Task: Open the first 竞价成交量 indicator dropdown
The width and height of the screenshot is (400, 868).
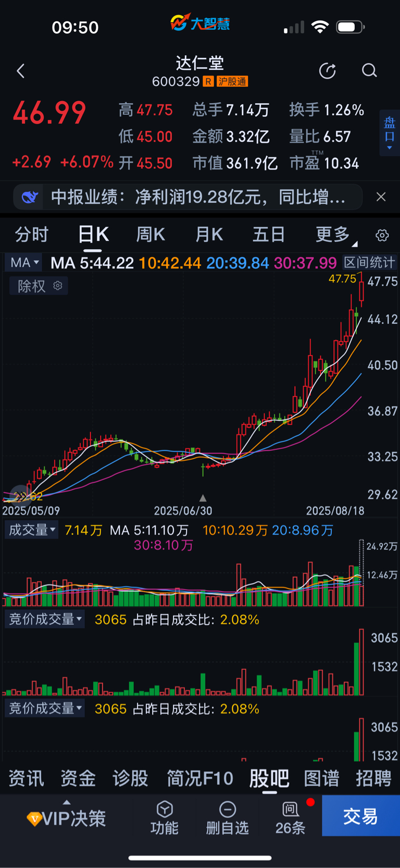Action: [45, 619]
